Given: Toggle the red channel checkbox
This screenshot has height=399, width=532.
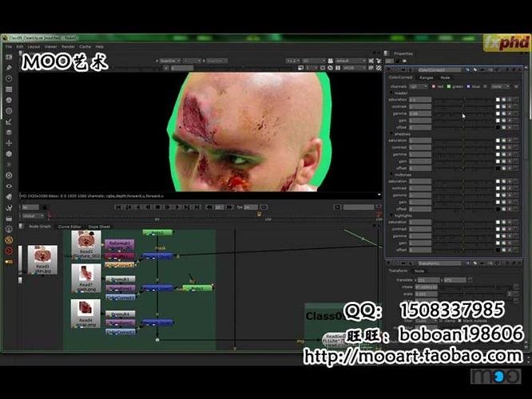Looking at the screenshot, I should coord(432,86).
